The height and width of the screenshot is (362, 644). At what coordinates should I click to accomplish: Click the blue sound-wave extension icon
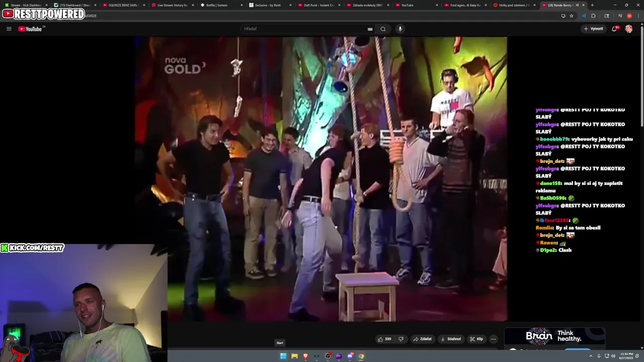click(584, 16)
